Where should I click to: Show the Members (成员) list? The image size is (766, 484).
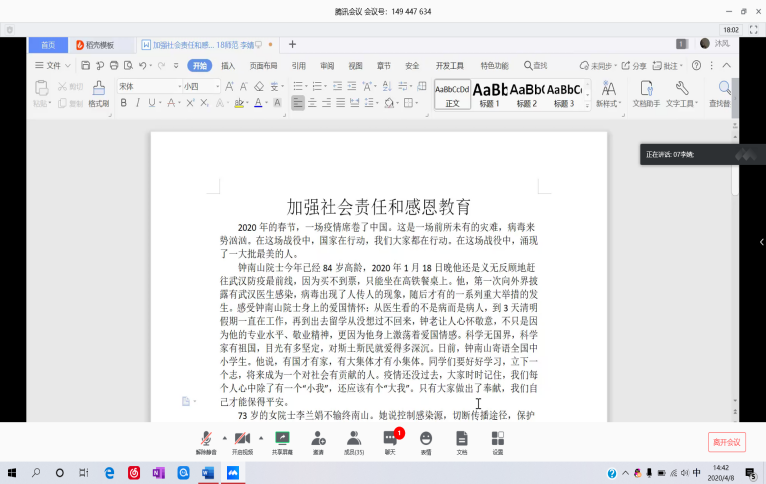(354, 441)
